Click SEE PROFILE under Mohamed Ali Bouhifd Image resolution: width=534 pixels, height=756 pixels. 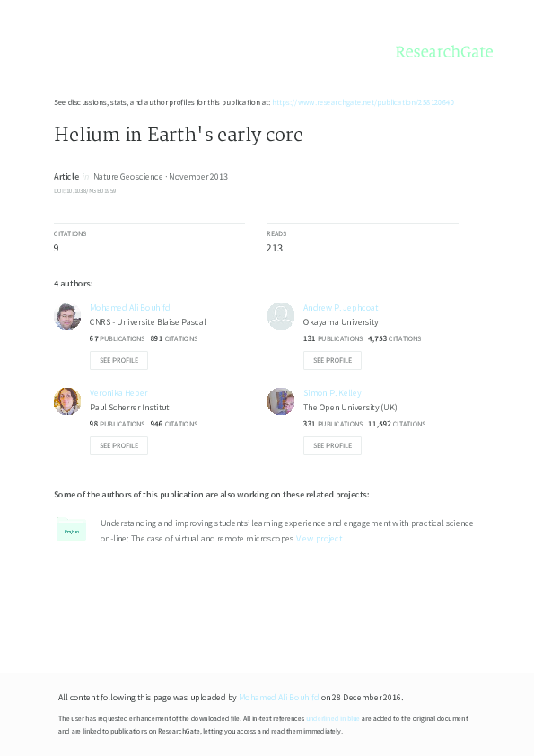118,360
